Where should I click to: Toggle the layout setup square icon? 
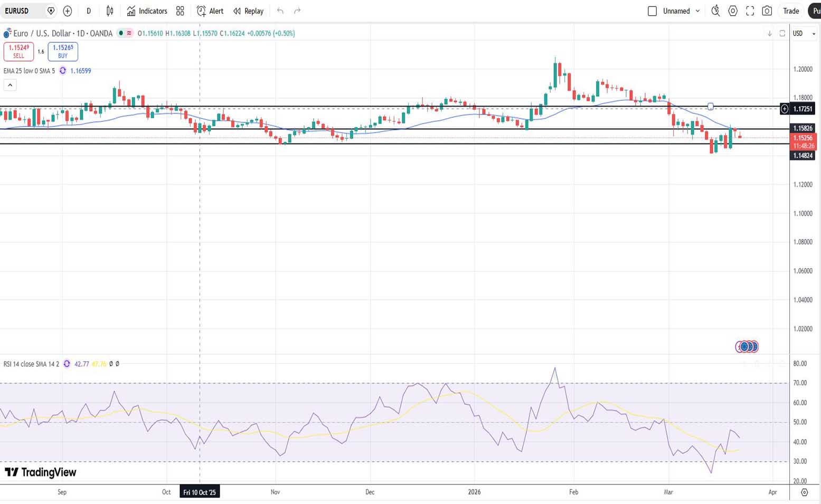click(652, 11)
